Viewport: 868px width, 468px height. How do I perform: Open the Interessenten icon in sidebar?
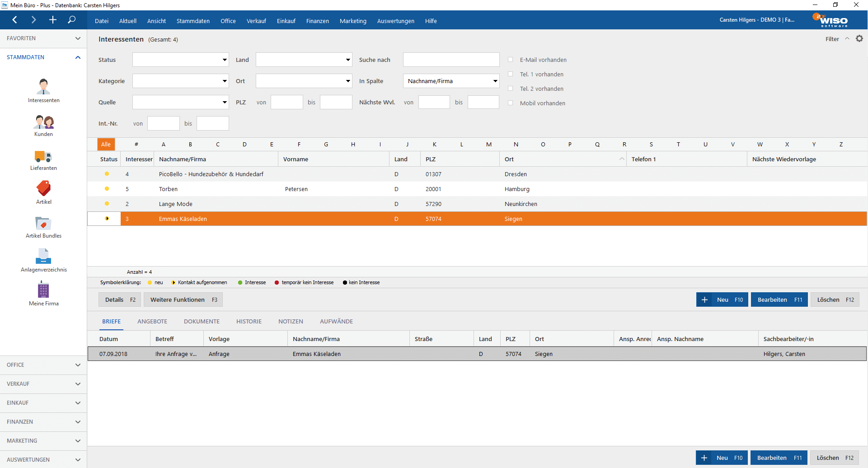(43, 86)
